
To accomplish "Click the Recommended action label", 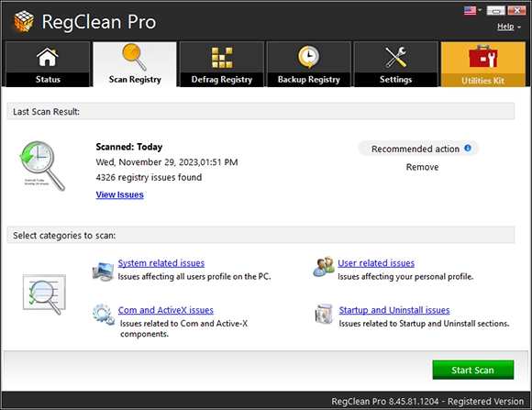I will [416, 149].
